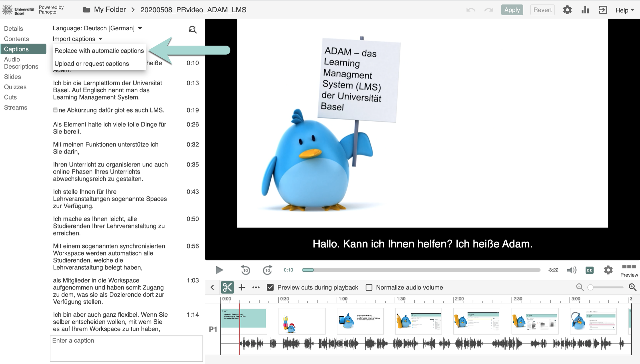Open the editor settings gear in top bar

[567, 10]
